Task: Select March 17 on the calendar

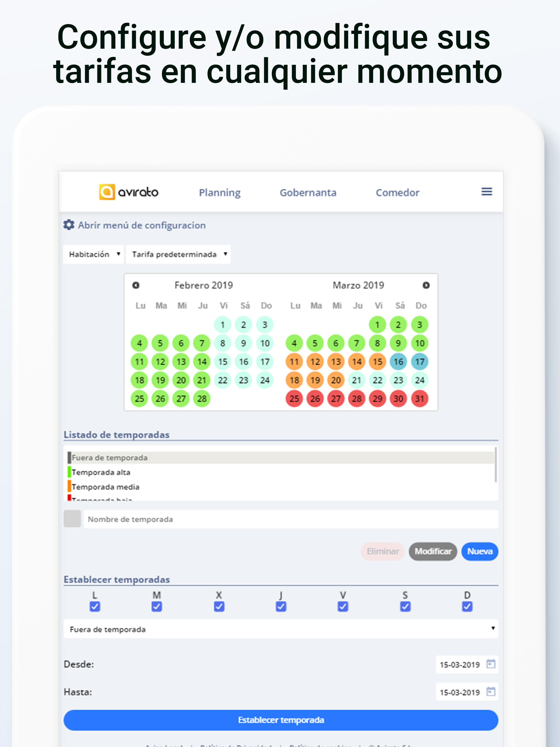Action: point(419,362)
